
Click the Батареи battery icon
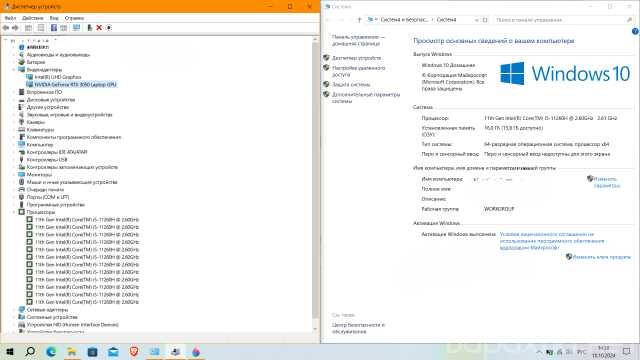coord(22,62)
